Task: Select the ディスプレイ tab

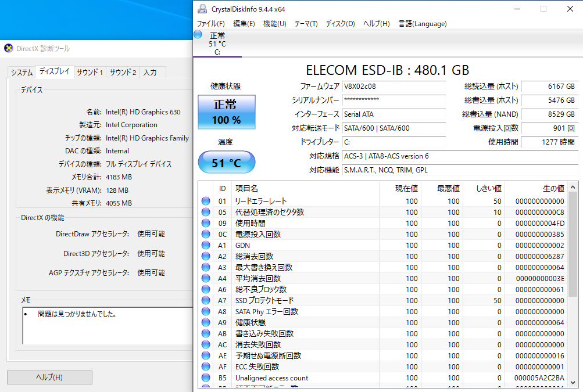Action: pyautogui.click(x=54, y=71)
